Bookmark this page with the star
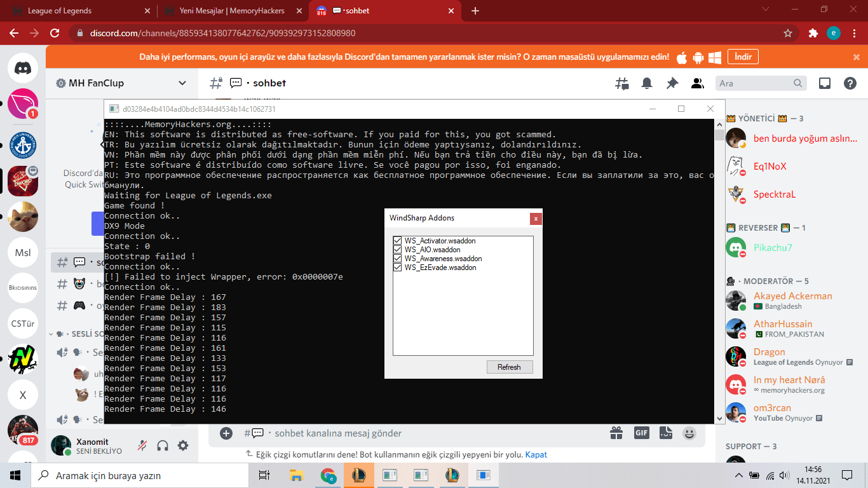This screenshot has width=868, height=488. click(788, 33)
